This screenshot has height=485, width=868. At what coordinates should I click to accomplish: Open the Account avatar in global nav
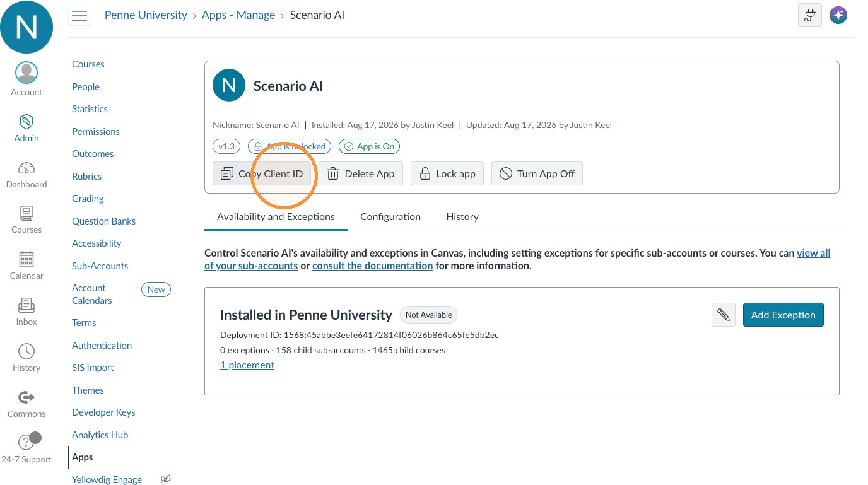[x=26, y=79]
